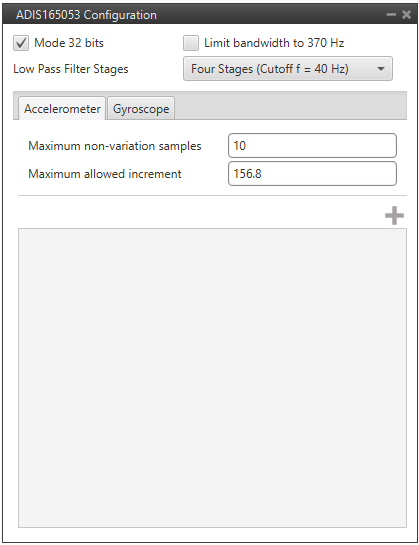
Task: Open the Low Pass Filter Stages dropdown
Action: (x=288, y=69)
